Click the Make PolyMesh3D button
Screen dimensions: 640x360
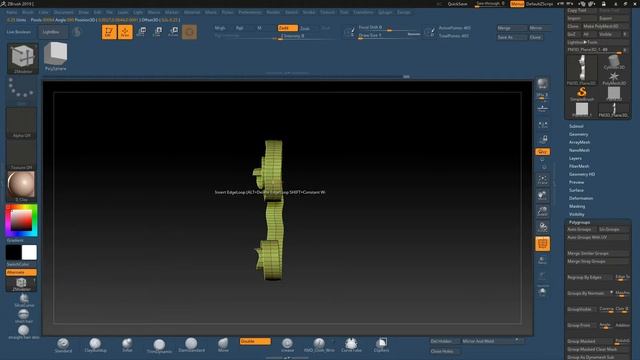[x=605, y=26]
